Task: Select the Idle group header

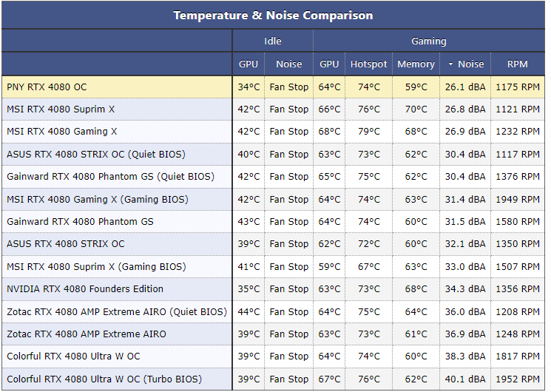Action: [x=272, y=41]
